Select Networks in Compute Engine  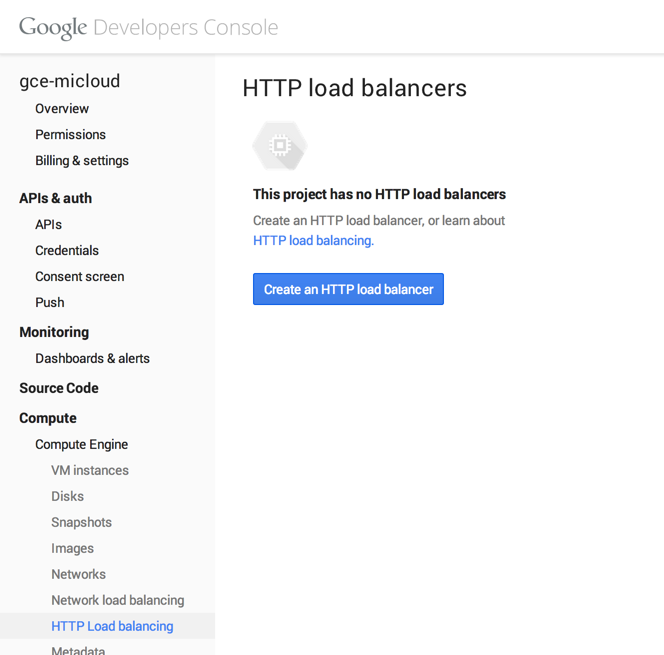click(x=78, y=575)
